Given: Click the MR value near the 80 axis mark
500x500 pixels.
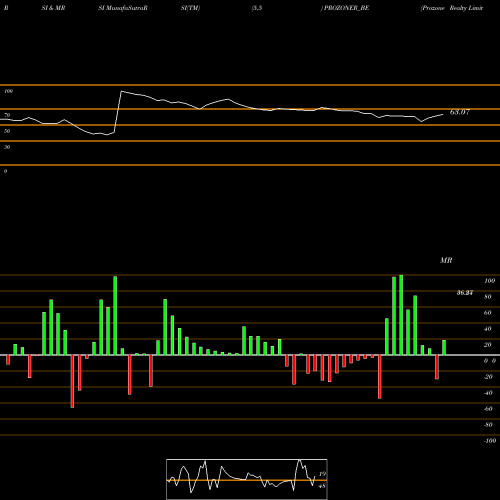Looking at the screenshot, I should tap(465, 293).
